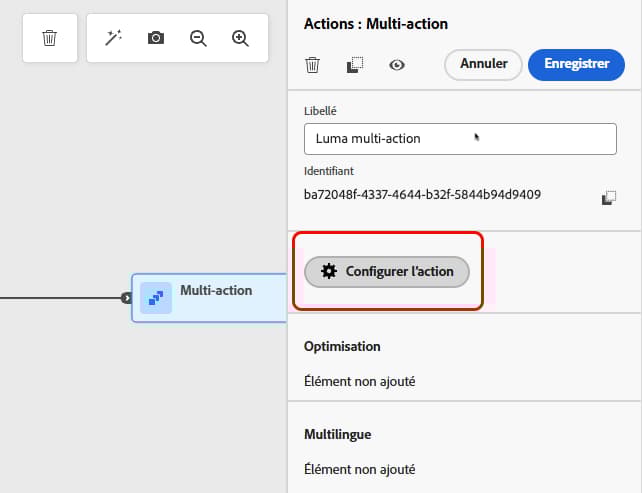Open Configurer l'action
The height and width of the screenshot is (493, 642).
387,271
